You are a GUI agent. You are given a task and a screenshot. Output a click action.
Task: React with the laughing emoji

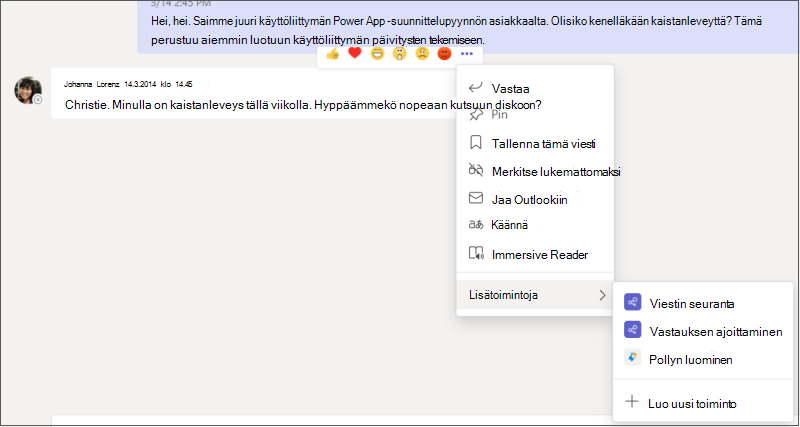[x=377, y=54]
